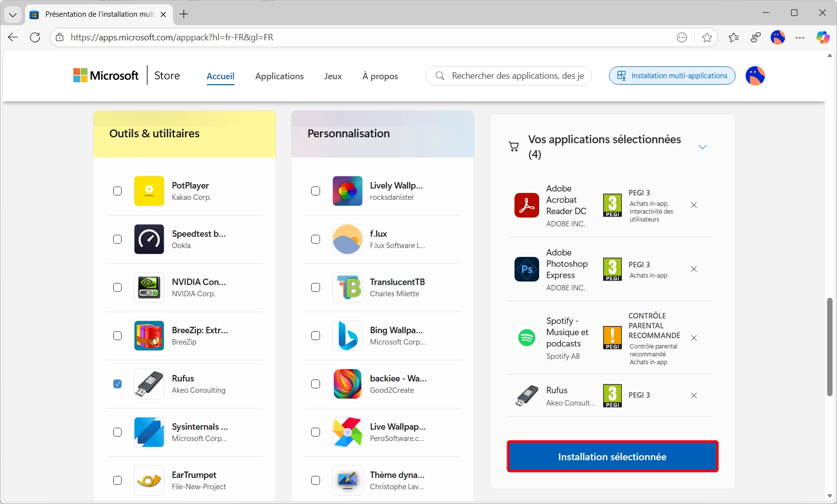The image size is (837, 504).
Task: Open the tab search dropdown arrow
Action: [13, 15]
